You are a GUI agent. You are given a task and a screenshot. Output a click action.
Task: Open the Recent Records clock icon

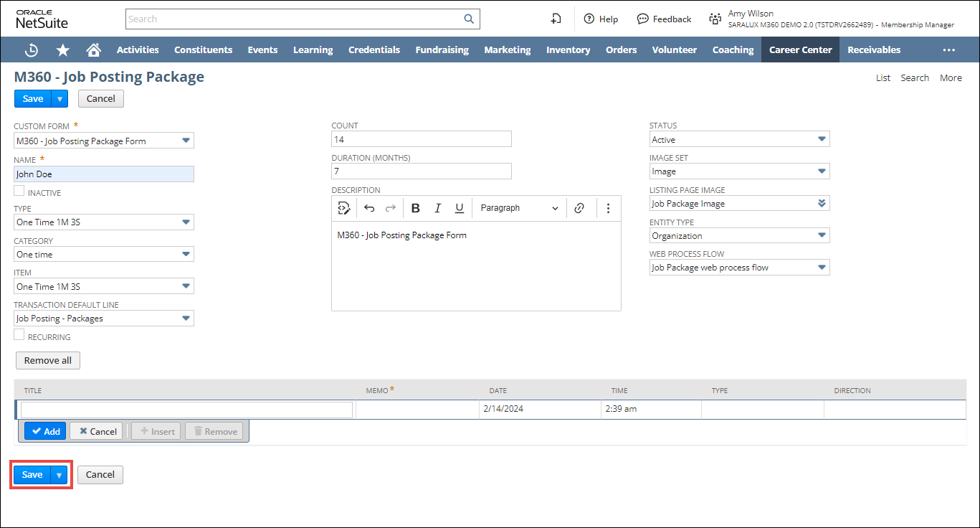click(32, 50)
